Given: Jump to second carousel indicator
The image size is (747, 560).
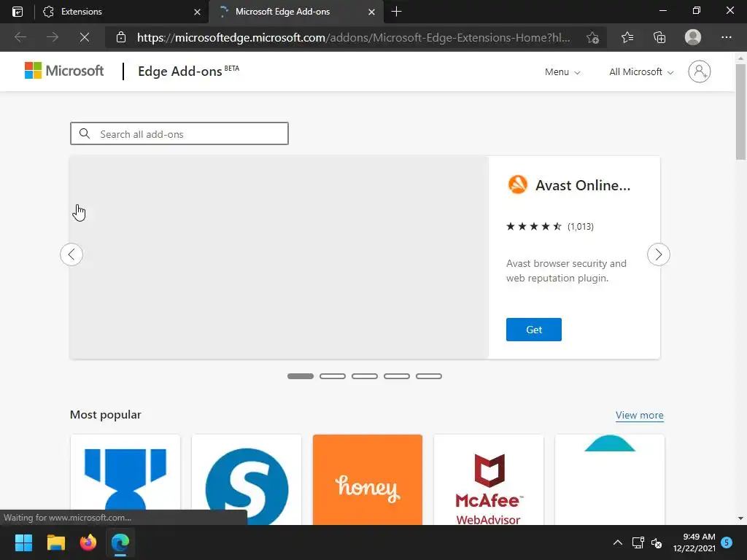Looking at the screenshot, I should click(333, 376).
